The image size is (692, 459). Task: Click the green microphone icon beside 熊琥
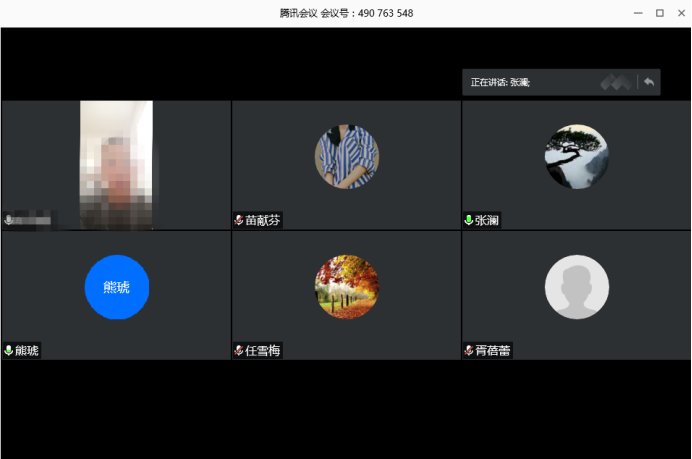(x=9, y=350)
